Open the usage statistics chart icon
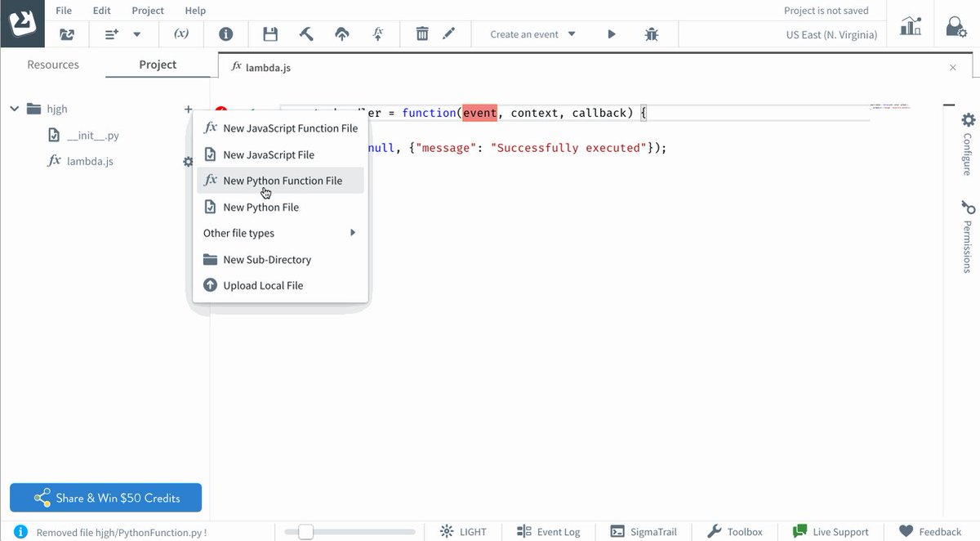This screenshot has width=980, height=541. tap(911, 25)
